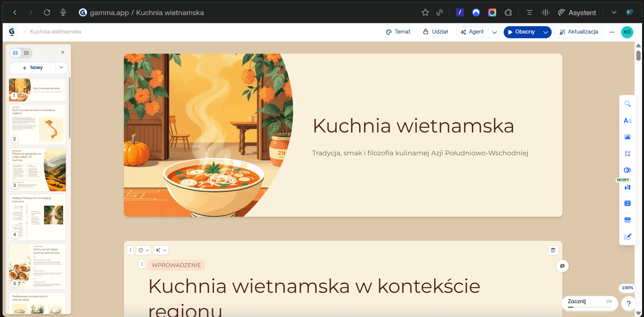The width and height of the screenshot is (644, 317).
Task: Expand the Nowy dropdown arrow
Action: click(61, 67)
